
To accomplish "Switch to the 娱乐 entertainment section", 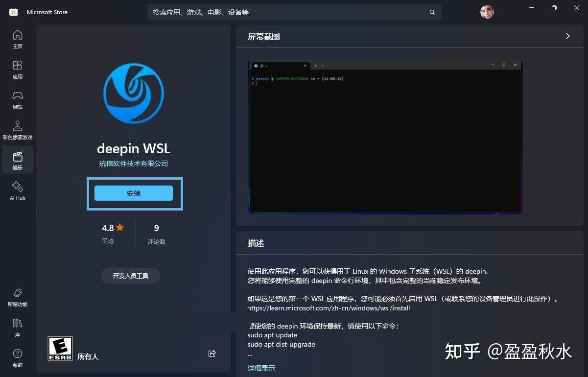I will (18, 160).
